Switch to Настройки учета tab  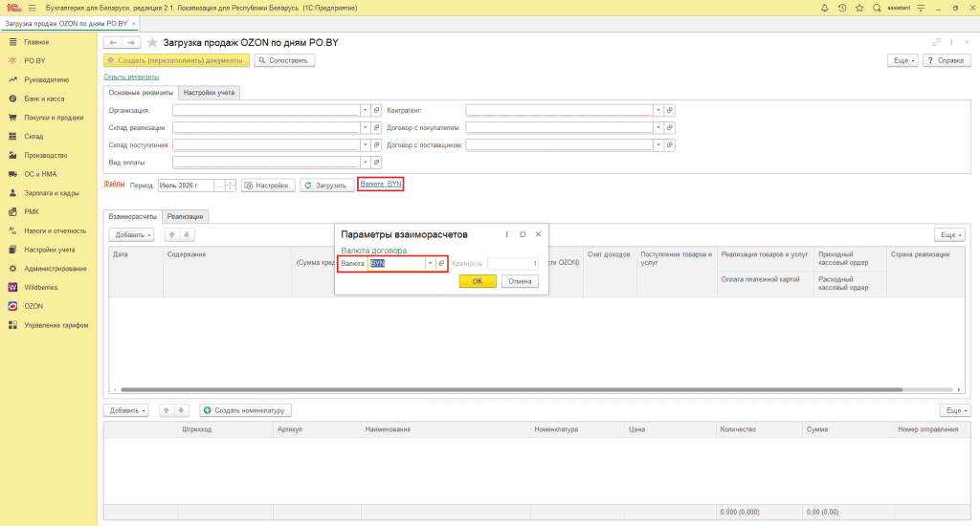click(x=209, y=93)
